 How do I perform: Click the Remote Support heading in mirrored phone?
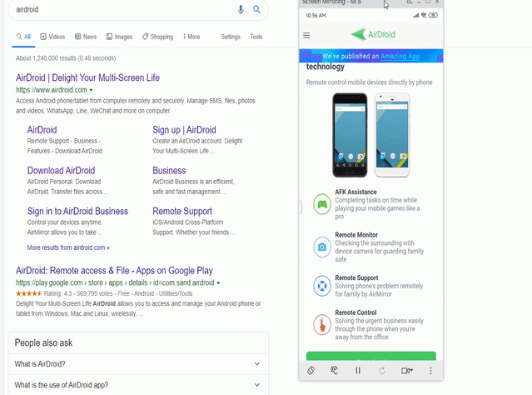pyautogui.click(x=356, y=277)
